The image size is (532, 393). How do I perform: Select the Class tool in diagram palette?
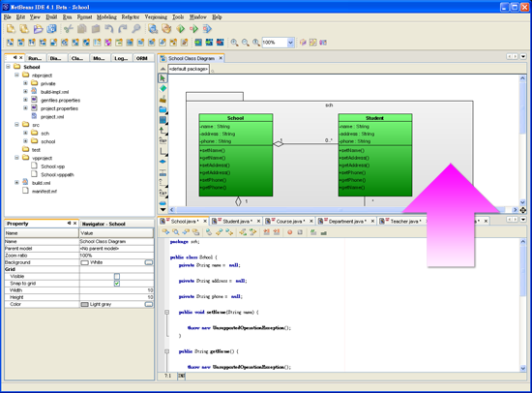pos(163,120)
